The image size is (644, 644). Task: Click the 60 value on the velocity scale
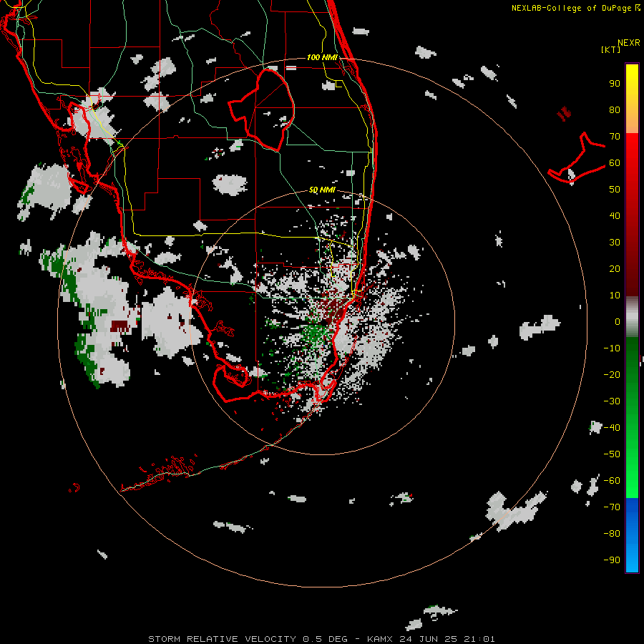[x=615, y=163]
